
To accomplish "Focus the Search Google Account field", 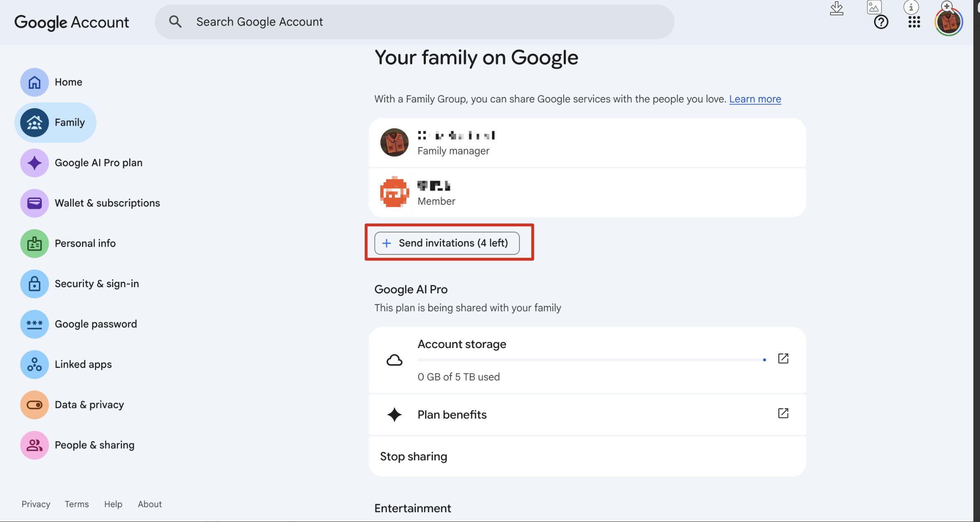I will (x=415, y=22).
